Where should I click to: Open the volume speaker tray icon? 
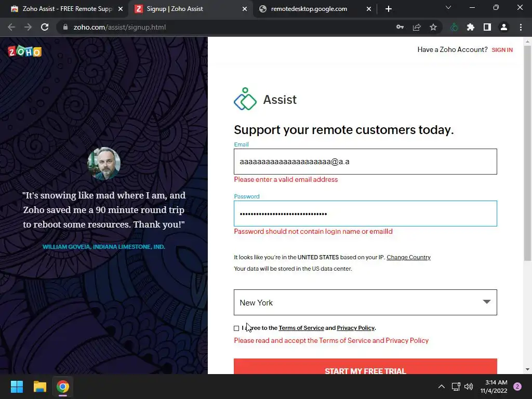click(469, 387)
